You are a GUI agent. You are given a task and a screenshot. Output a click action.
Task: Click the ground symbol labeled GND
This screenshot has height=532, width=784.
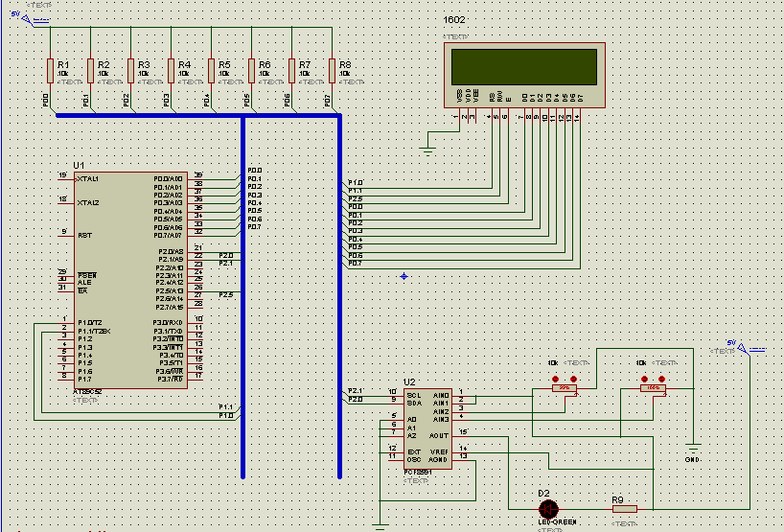693,448
